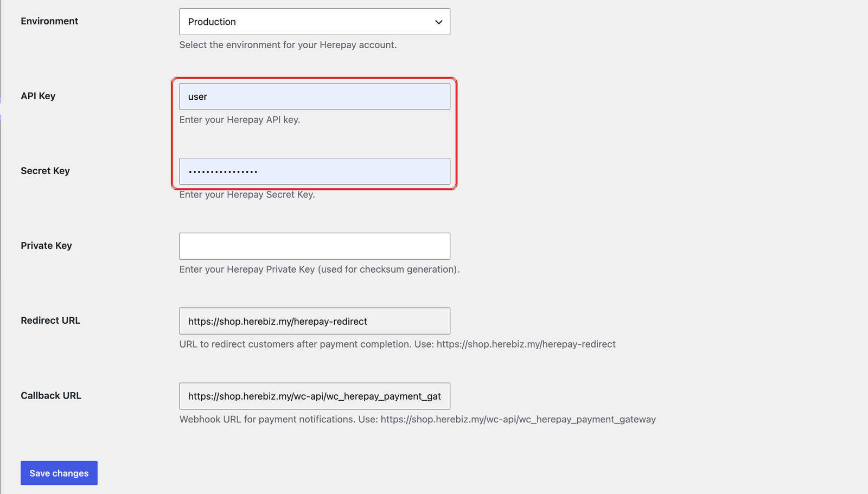Click 'Enter your Herepay API key.' hint
Image resolution: width=868 pixels, height=494 pixels.
240,120
